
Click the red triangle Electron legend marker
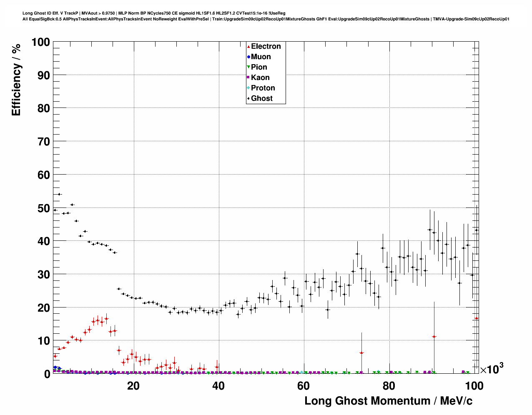point(248,47)
